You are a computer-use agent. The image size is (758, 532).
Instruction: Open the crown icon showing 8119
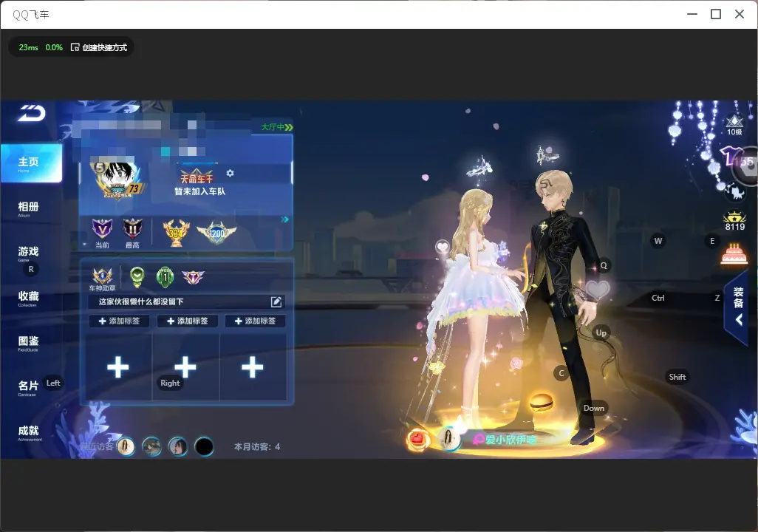pyautogui.click(x=735, y=221)
